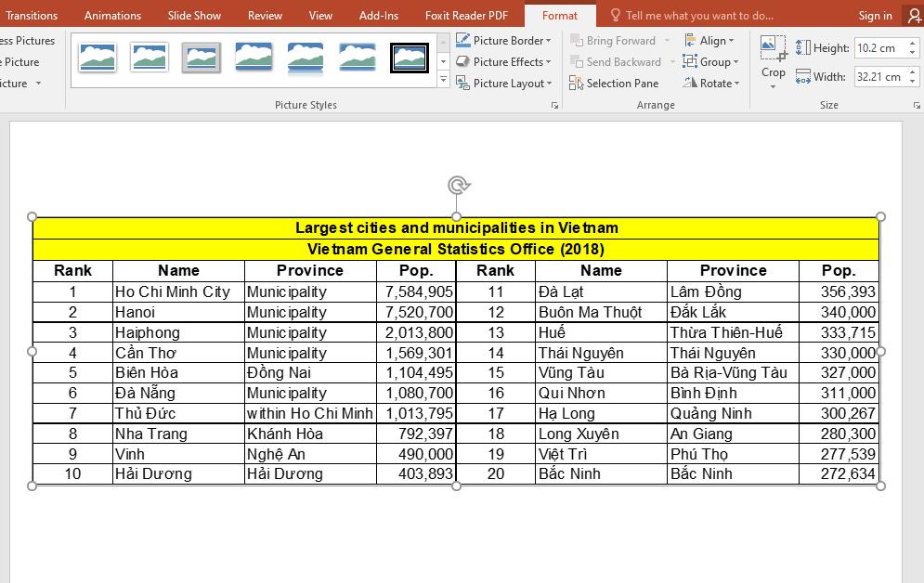924x583 pixels.
Task: Increase picture height with up stepper
Action: click(913, 44)
